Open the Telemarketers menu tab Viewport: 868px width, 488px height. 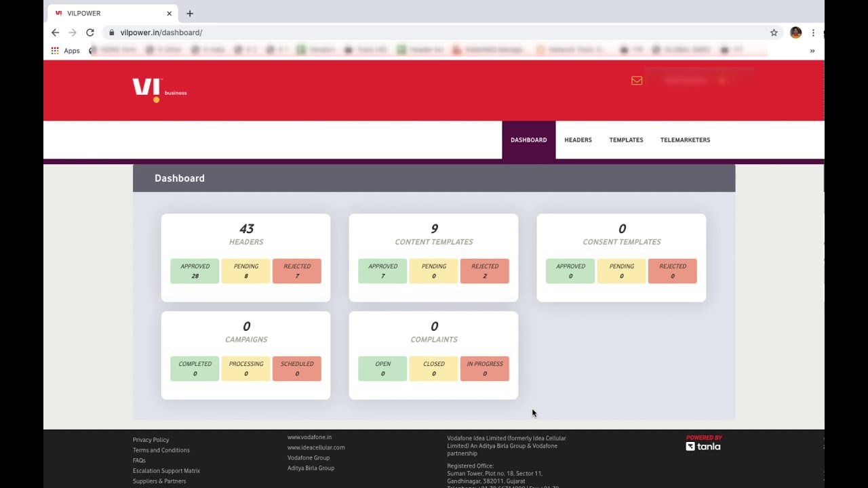[x=685, y=140]
